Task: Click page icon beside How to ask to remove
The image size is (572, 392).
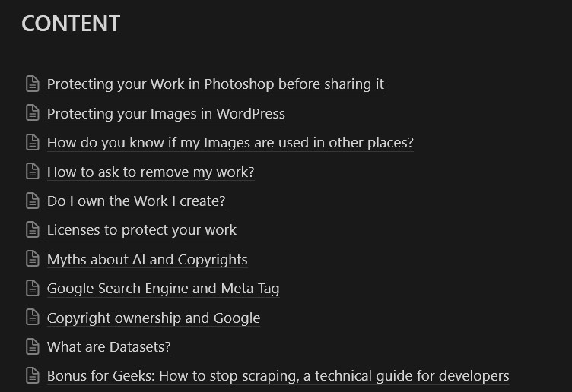Action: (x=32, y=172)
